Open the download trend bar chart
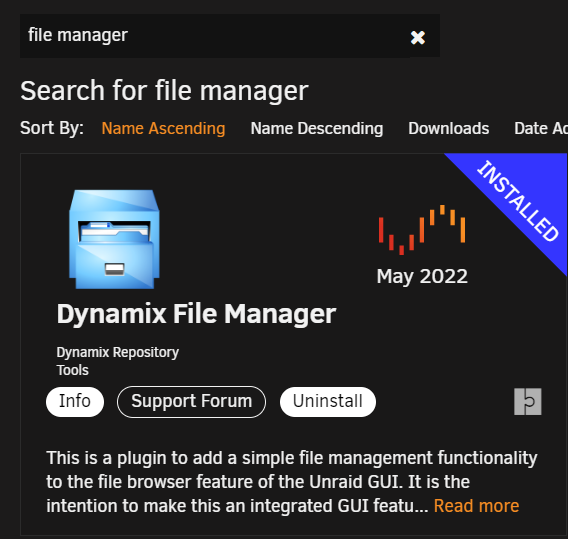 click(x=422, y=230)
